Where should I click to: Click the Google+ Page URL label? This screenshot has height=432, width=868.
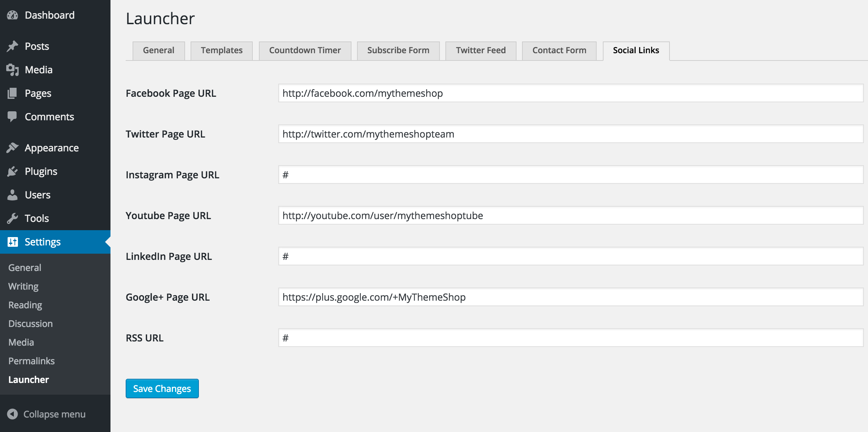point(167,297)
